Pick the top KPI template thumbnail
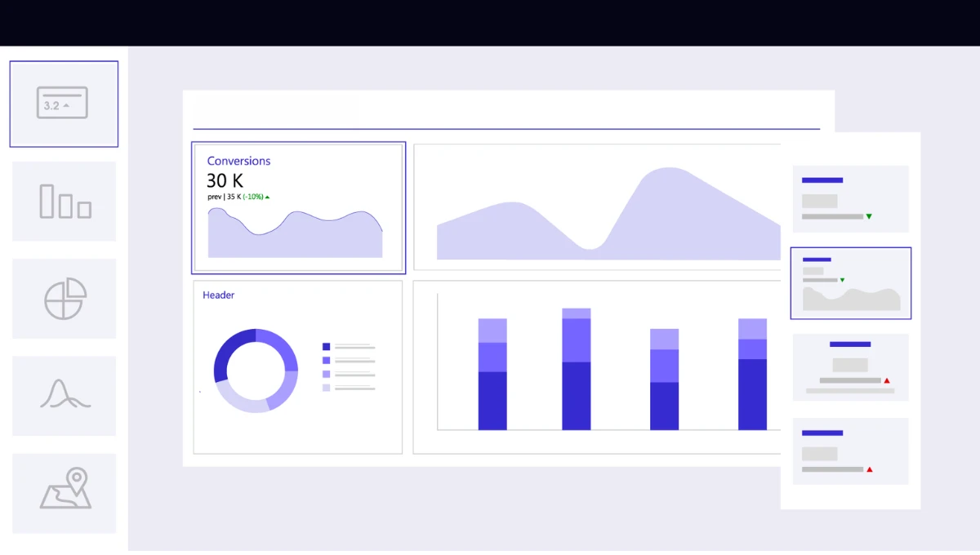The image size is (980, 555). pyautogui.click(x=850, y=199)
